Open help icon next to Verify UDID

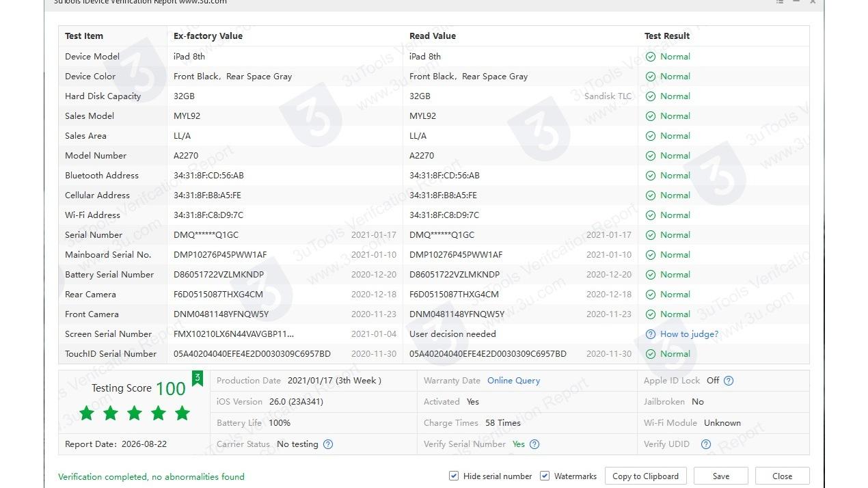point(706,444)
